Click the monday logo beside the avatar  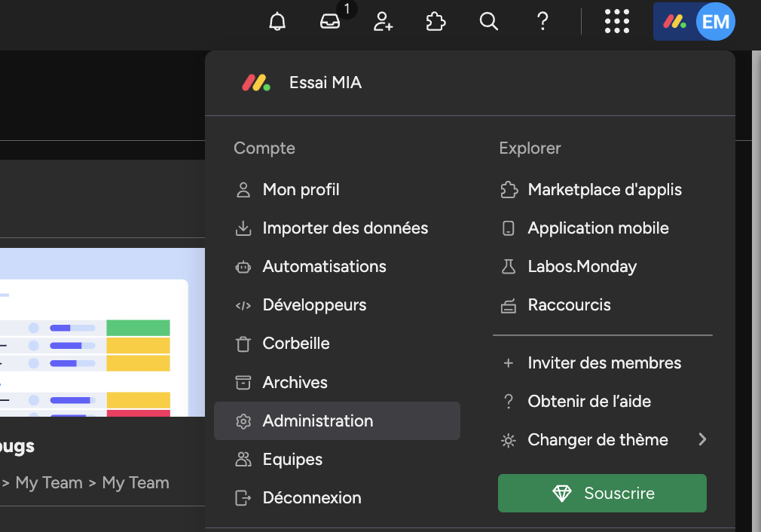pos(674,21)
